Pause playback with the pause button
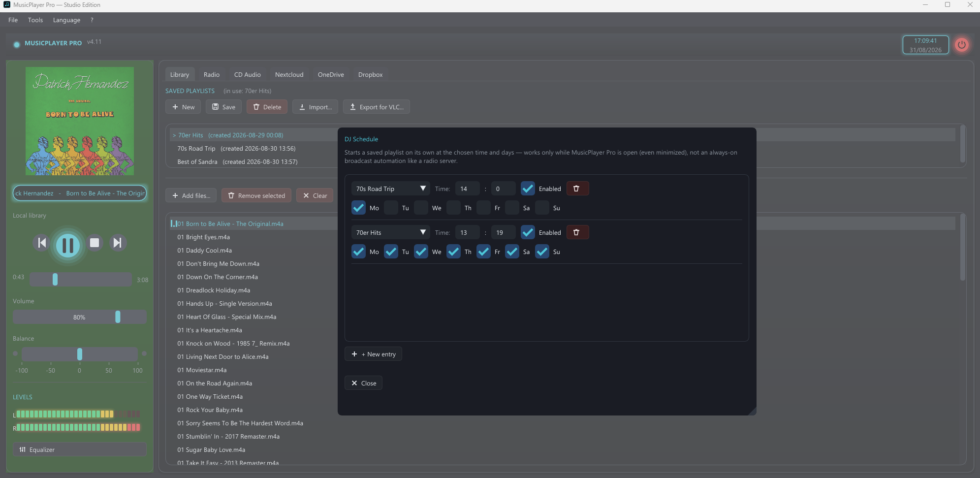 pos(68,245)
